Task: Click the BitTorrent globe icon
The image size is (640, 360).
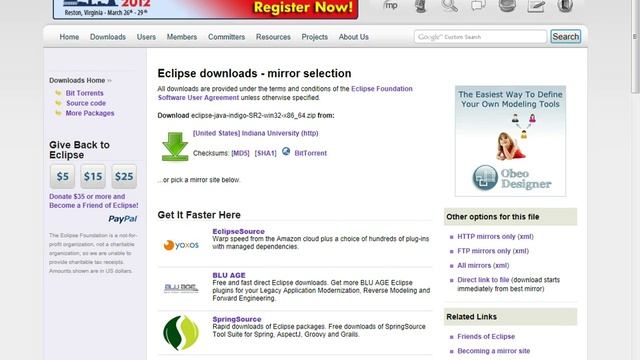Action: click(x=286, y=151)
